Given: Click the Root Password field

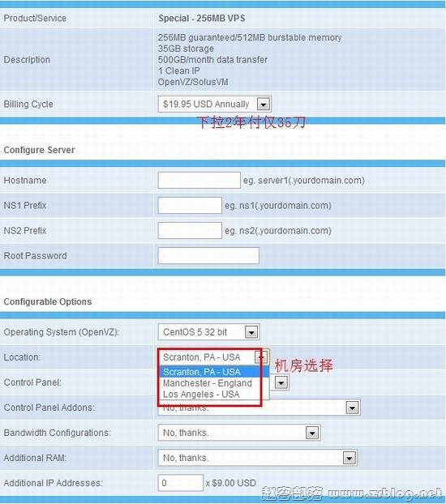Looking at the screenshot, I should point(208,255).
